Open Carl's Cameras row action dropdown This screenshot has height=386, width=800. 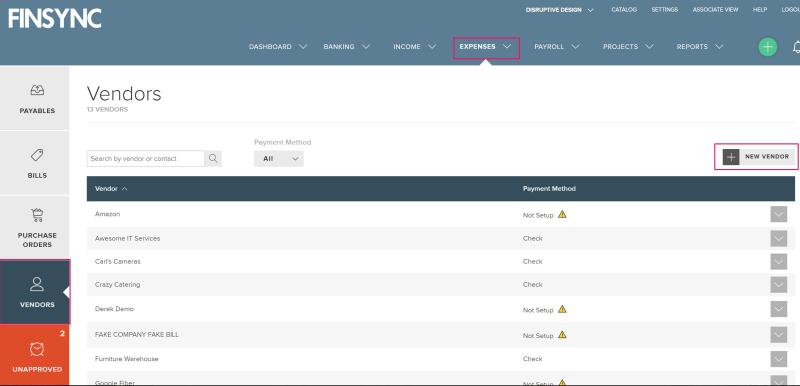point(779,261)
